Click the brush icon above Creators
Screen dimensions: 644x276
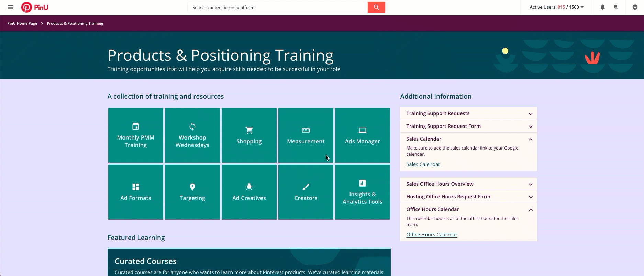(x=306, y=187)
